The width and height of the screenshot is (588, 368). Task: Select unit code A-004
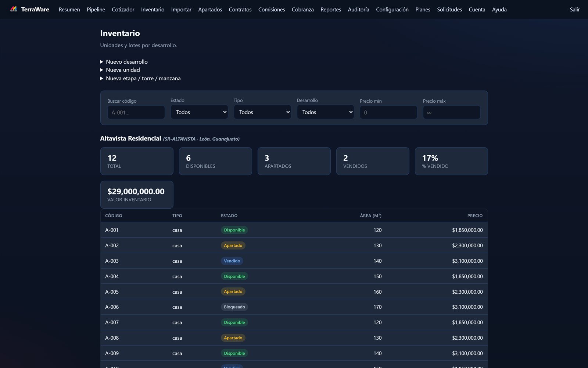click(x=112, y=276)
